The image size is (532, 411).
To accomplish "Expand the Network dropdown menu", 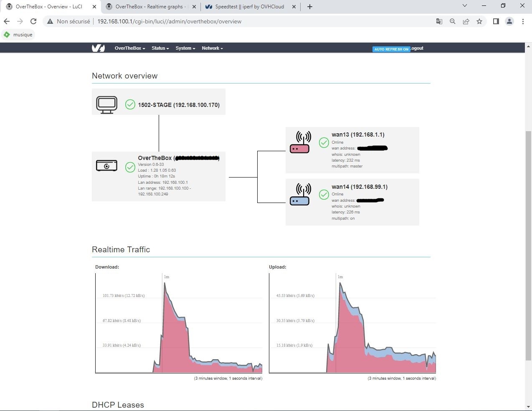I will click(x=212, y=48).
